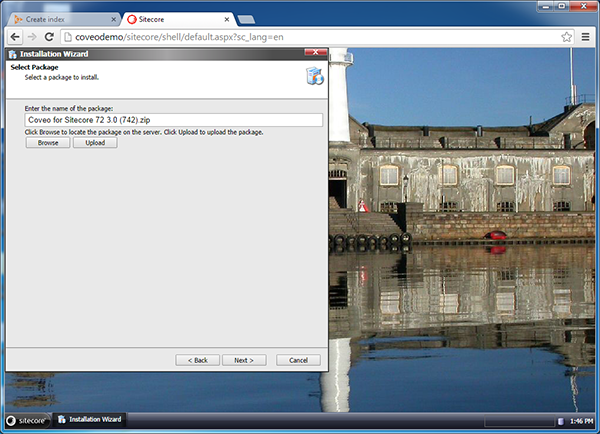Image resolution: width=600 pixels, height=434 pixels.
Task: Click the 1:46 PM clock
Action: coord(581,421)
